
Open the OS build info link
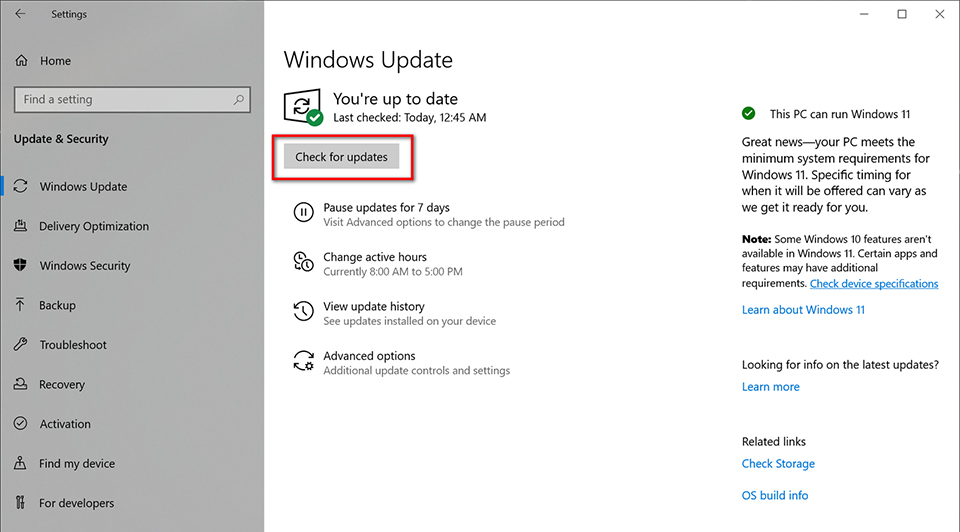coord(774,495)
